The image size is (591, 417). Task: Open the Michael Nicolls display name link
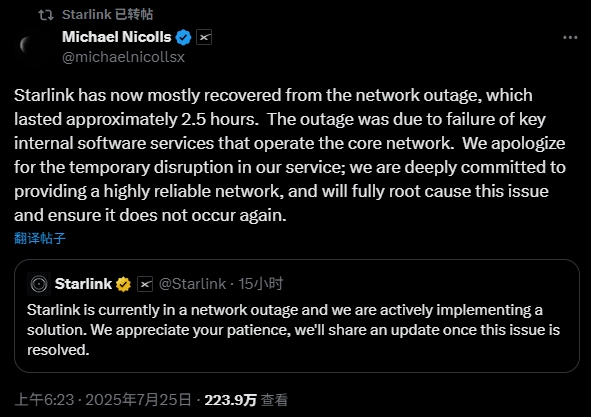[x=116, y=37]
